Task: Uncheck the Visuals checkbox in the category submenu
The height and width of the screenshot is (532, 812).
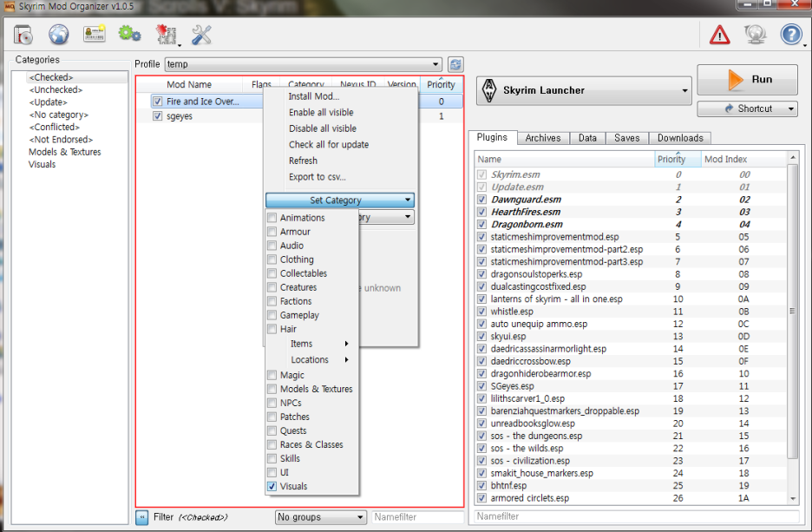Action: point(272,486)
